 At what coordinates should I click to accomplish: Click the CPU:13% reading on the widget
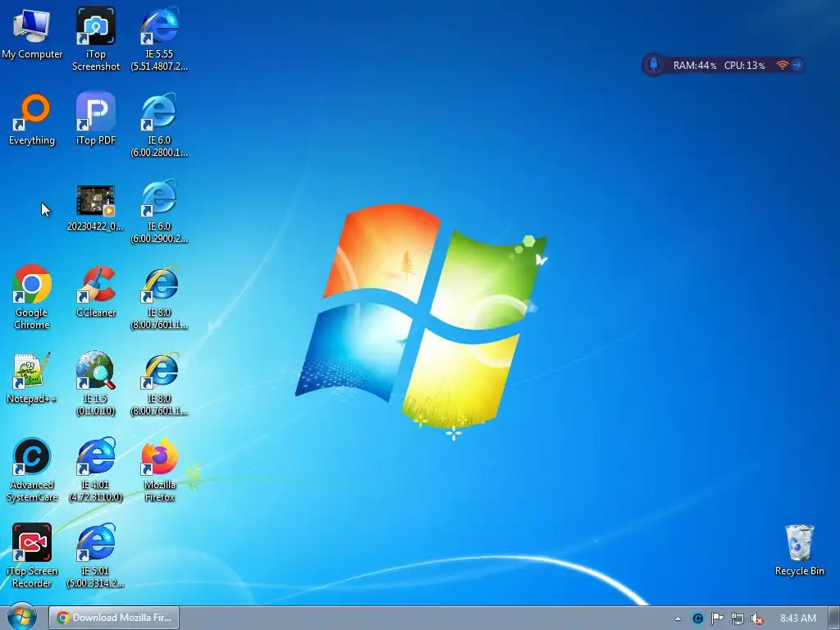click(x=745, y=66)
